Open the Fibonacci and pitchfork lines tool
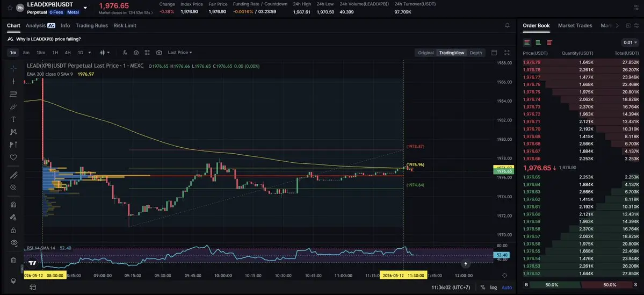The height and width of the screenshot is (295, 644). (13, 94)
